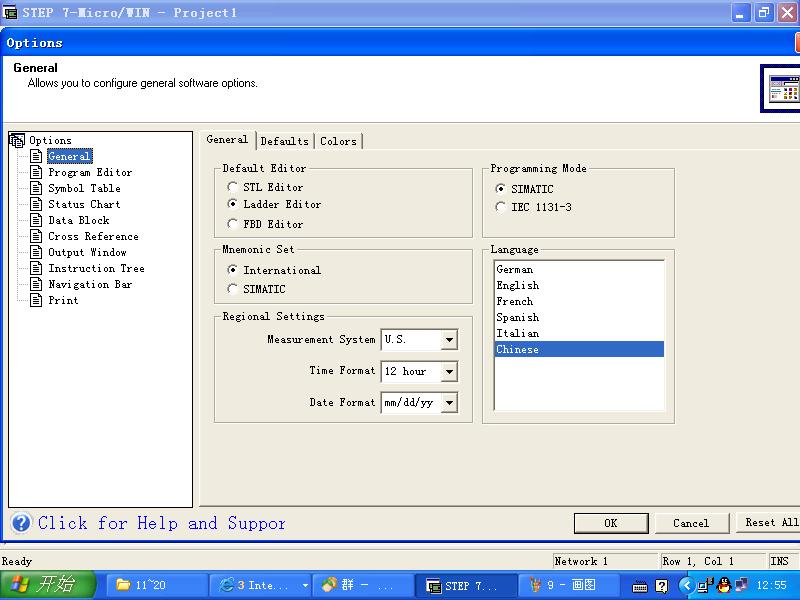Confirm settings with the OK button
The width and height of the screenshot is (800, 600).
611,523
